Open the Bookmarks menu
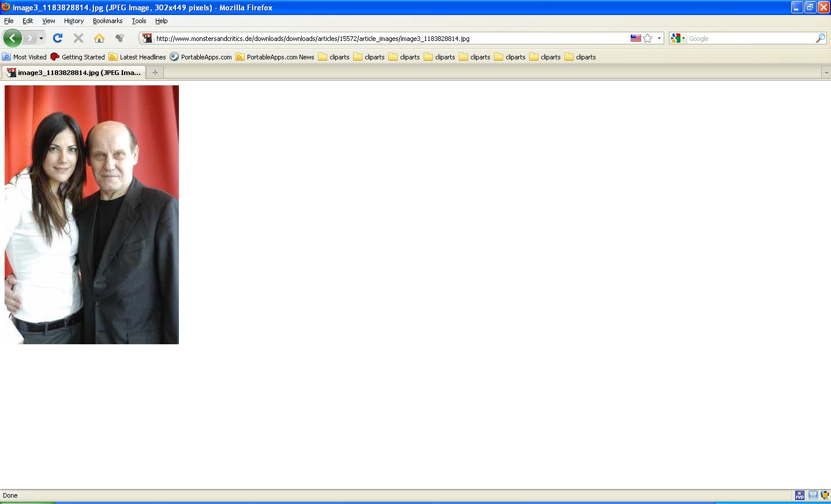This screenshot has width=831, height=504. 107,21
